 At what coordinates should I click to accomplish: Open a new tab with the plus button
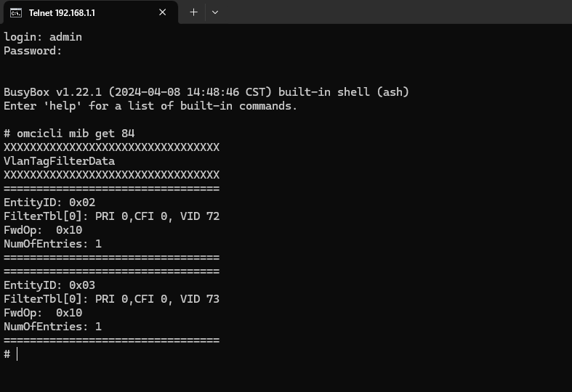point(194,12)
